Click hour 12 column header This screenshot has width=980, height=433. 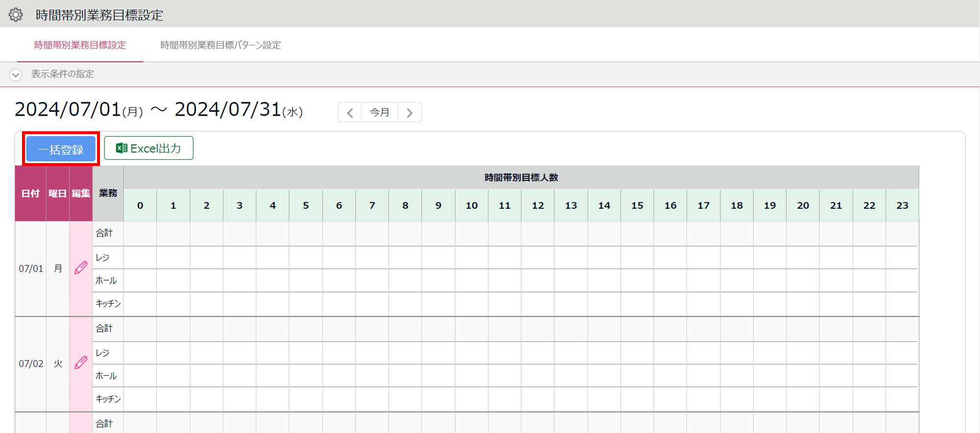[x=538, y=205]
